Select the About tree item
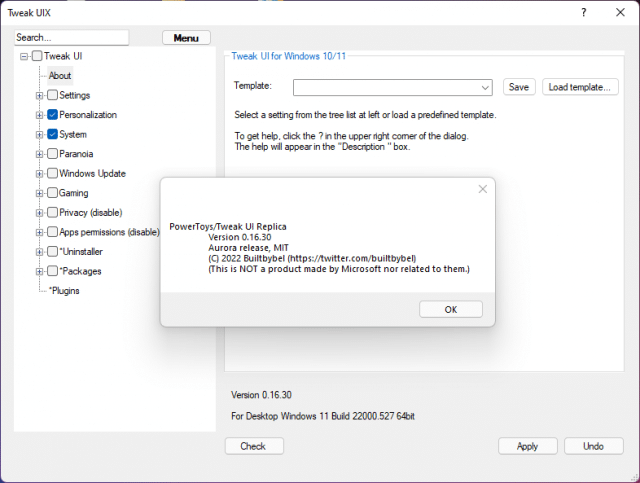The image size is (640, 483). 60,76
